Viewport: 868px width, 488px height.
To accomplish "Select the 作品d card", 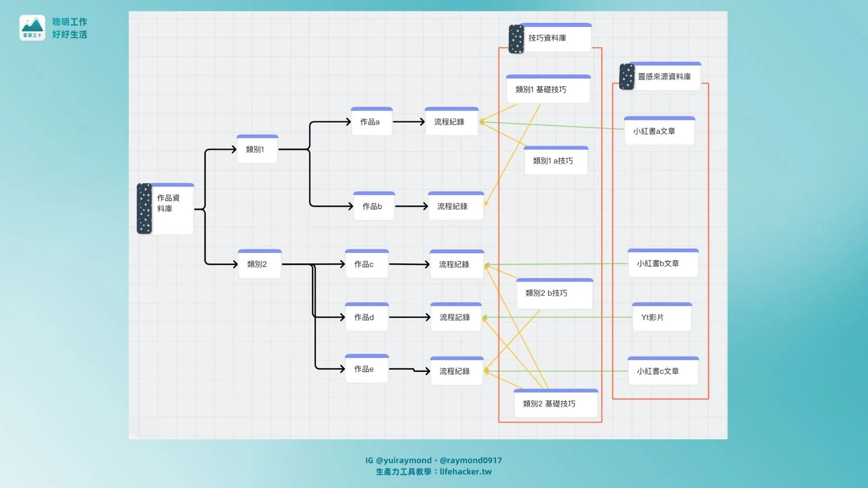I will pyautogui.click(x=366, y=318).
